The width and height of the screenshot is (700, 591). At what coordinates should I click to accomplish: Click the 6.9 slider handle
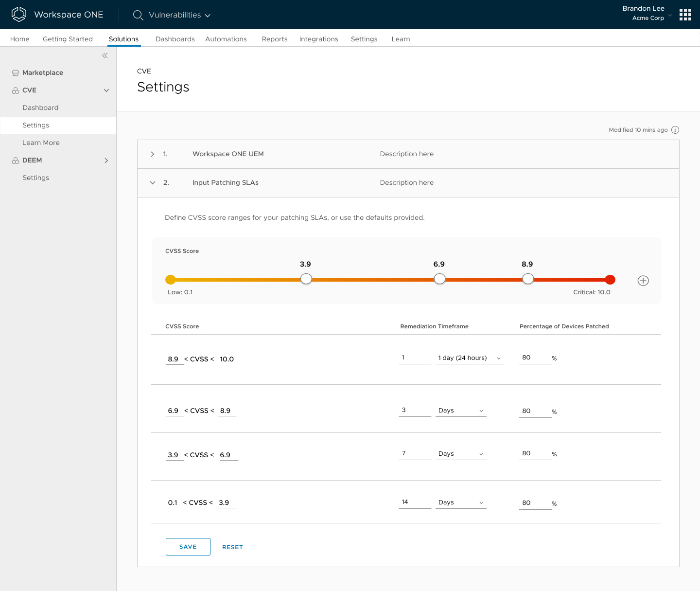tap(440, 279)
